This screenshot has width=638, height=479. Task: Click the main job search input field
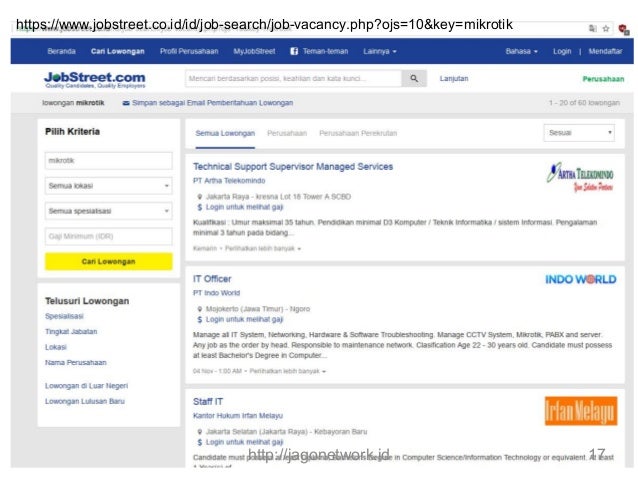click(x=293, y=78)
